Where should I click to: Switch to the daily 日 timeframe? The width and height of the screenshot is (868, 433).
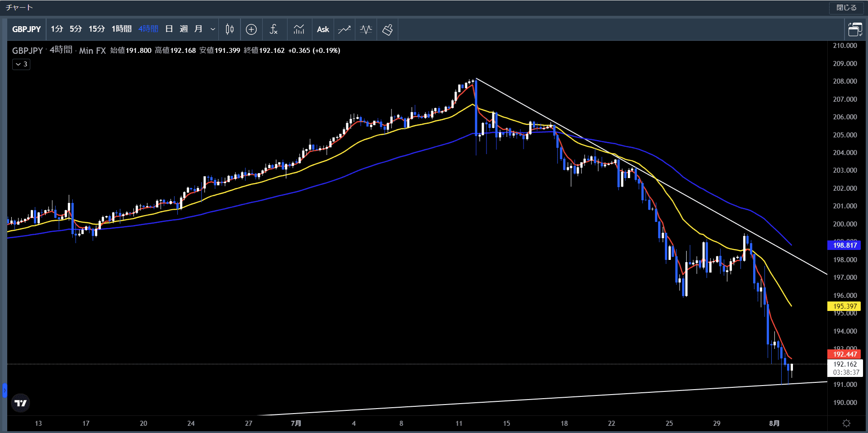click(x=169, y=29)
